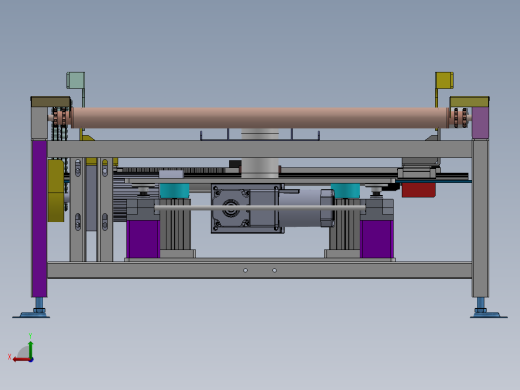
Task: Select the left teal cylinder block
Action: click(174, 191)
